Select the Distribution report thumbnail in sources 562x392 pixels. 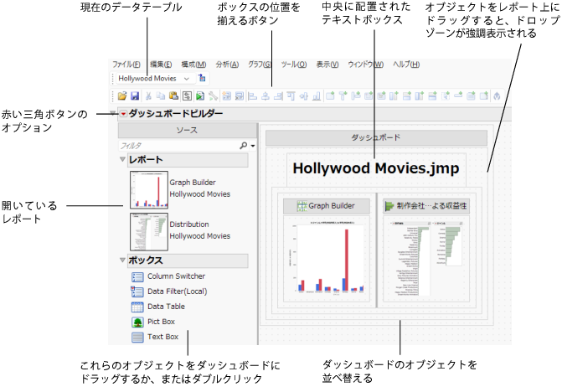(149, 231)
